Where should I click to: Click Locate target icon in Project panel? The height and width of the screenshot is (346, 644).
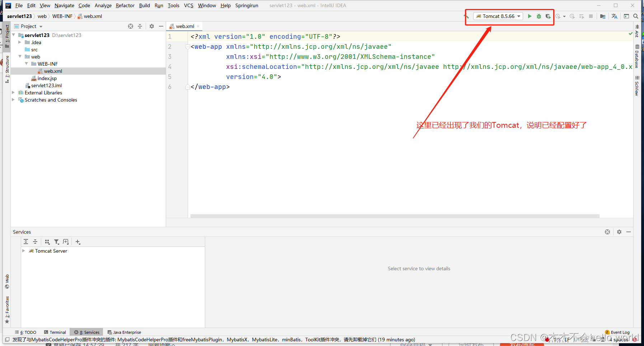(x=131, y=26)
